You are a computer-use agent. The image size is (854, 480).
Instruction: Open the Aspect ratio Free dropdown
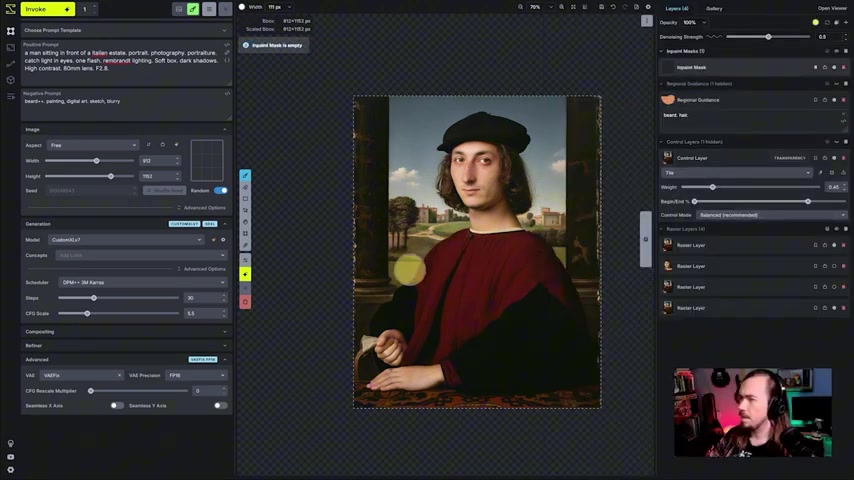pyautogui.click(x=93, y=145)
